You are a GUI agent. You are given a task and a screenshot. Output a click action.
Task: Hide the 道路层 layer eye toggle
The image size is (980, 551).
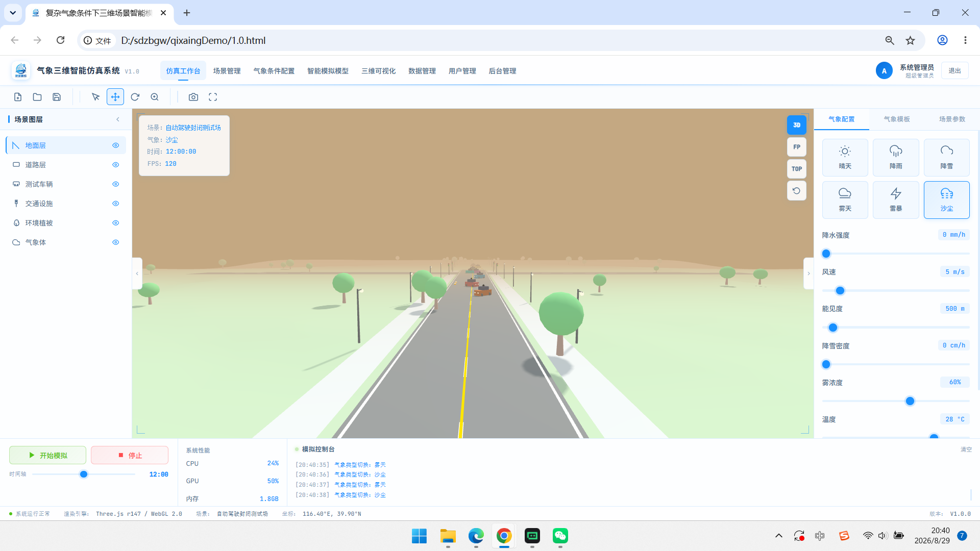[116, 165]
